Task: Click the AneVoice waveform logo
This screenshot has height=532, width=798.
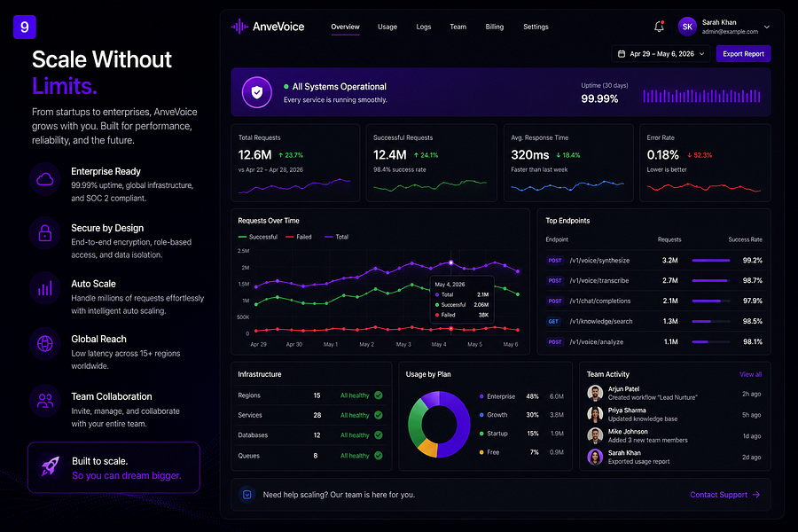Action: point(239,27)
